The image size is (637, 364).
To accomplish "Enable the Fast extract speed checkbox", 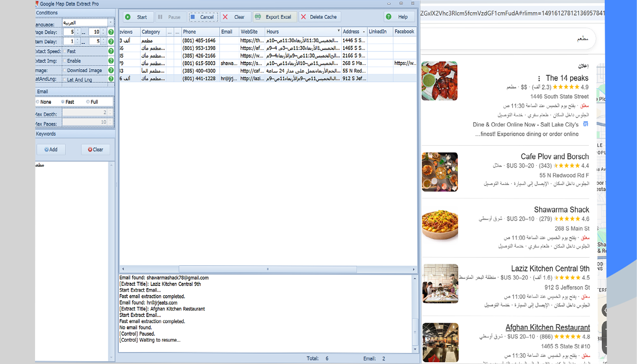I will (64, 51).
